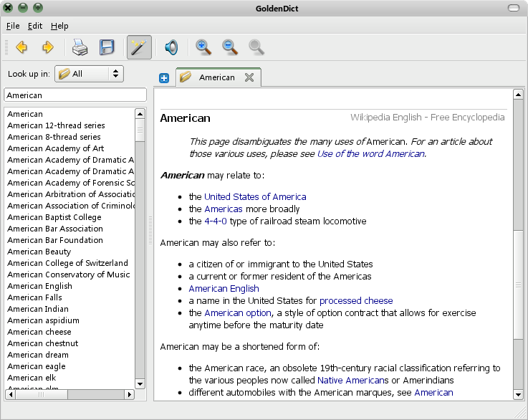Screen dimensions: 528x420
Task: Click word list scroll down arrow
Action: [140, 383]
